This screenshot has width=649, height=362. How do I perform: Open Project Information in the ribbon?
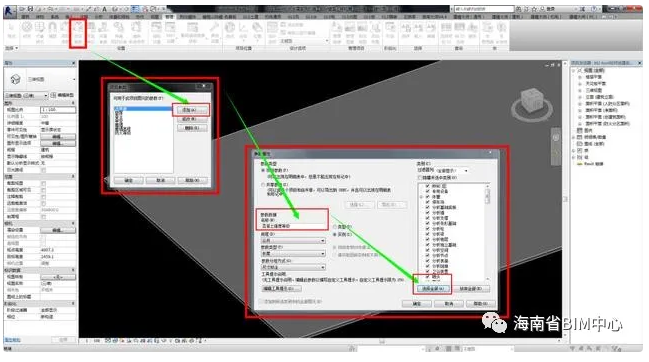tap(65, 32)
